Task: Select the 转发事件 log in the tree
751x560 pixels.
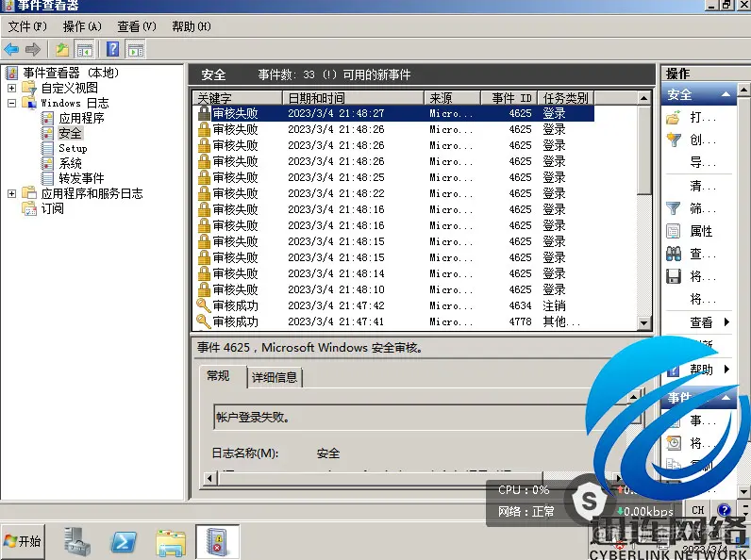Action: 81,178
